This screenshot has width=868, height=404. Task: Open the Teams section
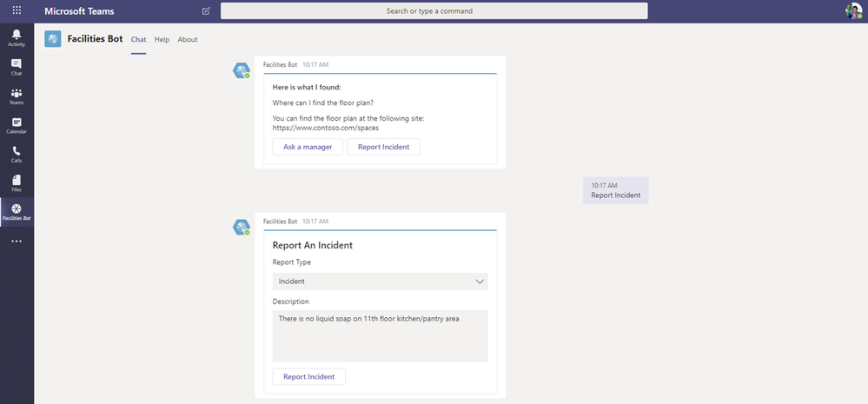point(17,96)
